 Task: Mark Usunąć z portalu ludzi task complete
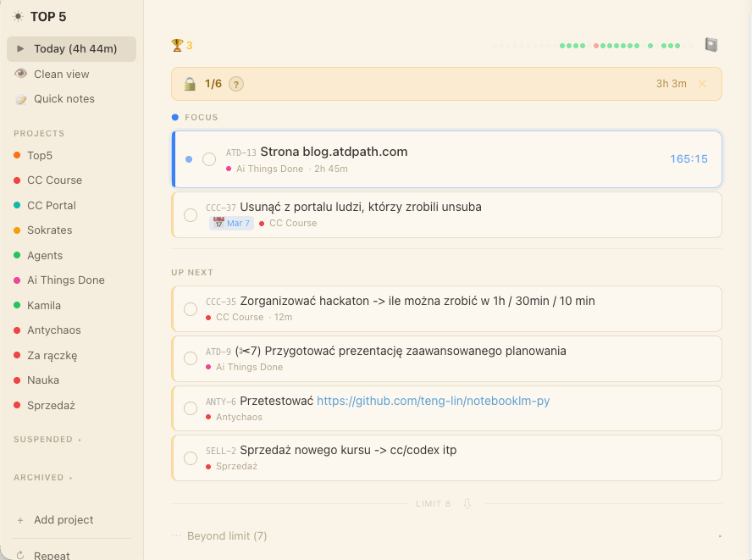pyautogui.click(x=191, y=215)
